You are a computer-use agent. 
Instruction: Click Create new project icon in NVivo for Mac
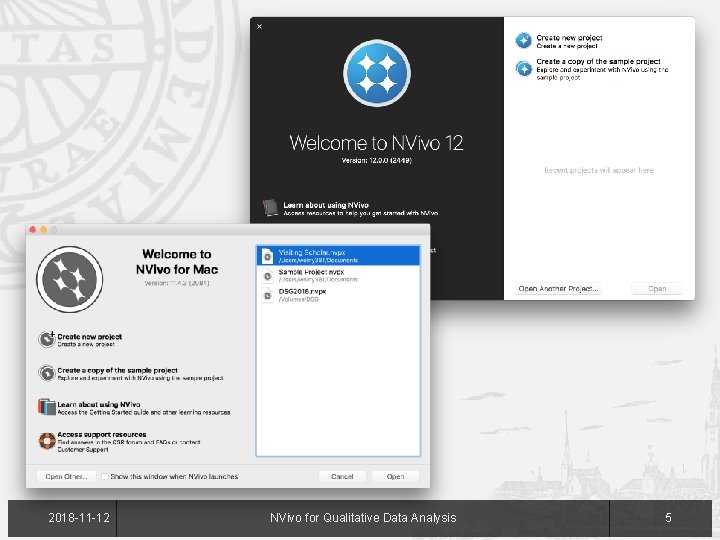tap(47, 339)
